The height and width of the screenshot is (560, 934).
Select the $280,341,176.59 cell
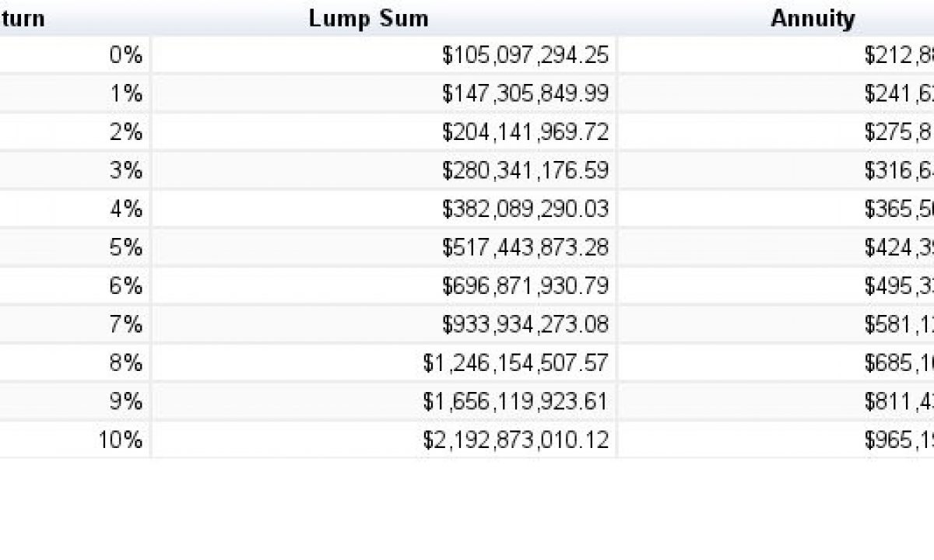click(x=525, y=170)
